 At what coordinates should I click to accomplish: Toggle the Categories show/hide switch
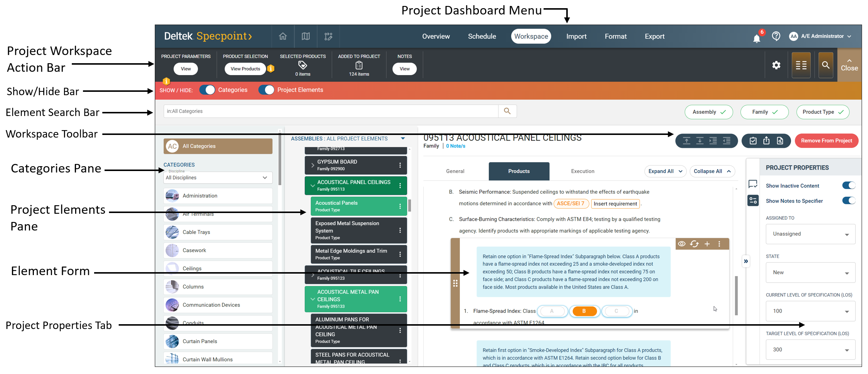pos(207,90)
